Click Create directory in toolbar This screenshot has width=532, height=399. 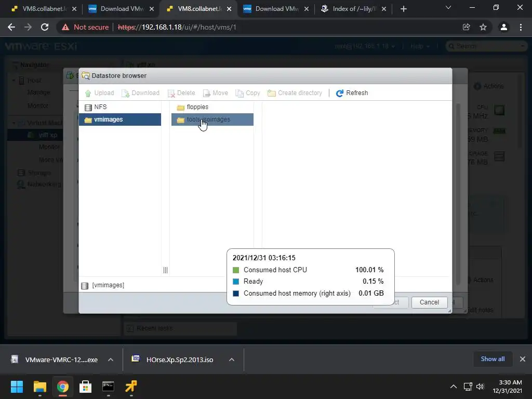point(295,93)
